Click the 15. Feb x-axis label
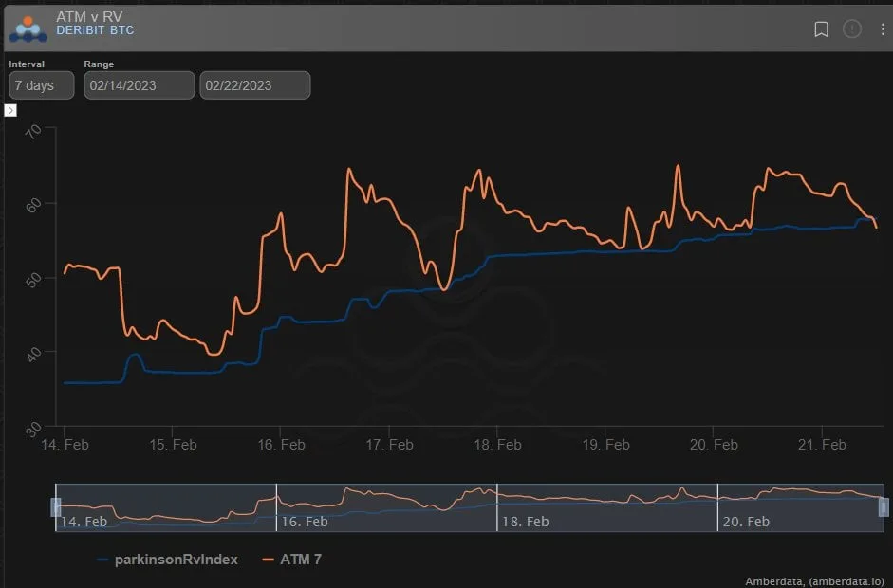893x588 pixels. (173, 445)
